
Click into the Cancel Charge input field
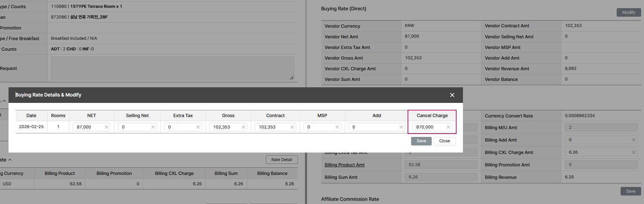point(429,127)
